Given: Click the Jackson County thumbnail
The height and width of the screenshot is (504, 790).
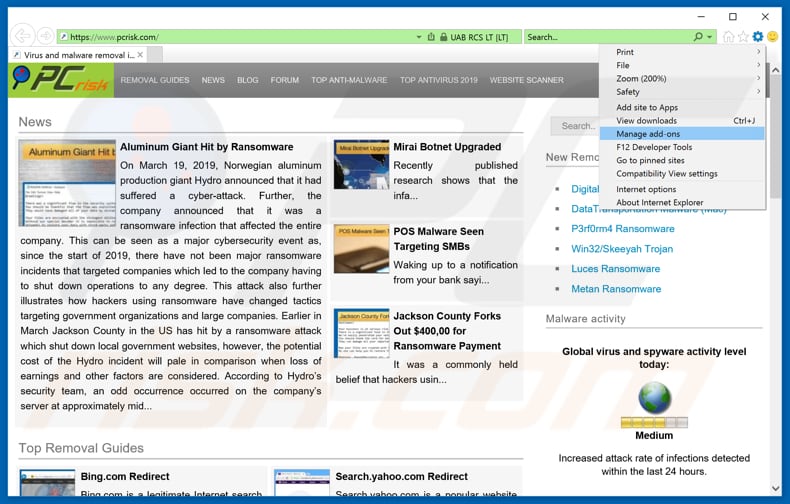Looking at the screenshot, I should click(361, 333).
